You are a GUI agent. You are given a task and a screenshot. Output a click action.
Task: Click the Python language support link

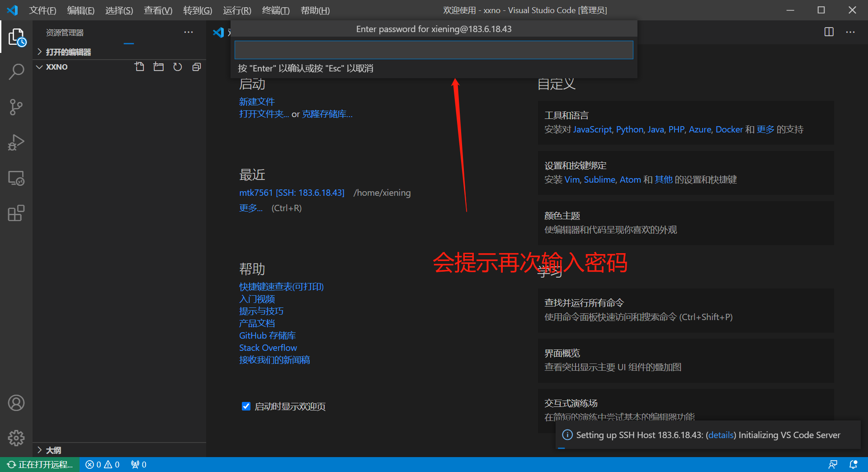(630, 129)
